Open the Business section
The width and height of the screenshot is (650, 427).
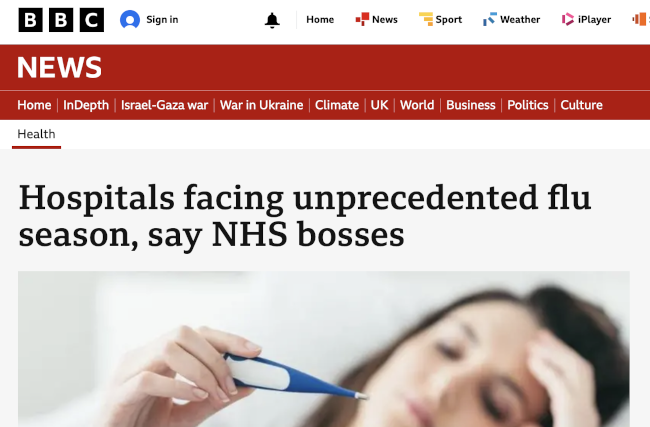coord(470,105)
